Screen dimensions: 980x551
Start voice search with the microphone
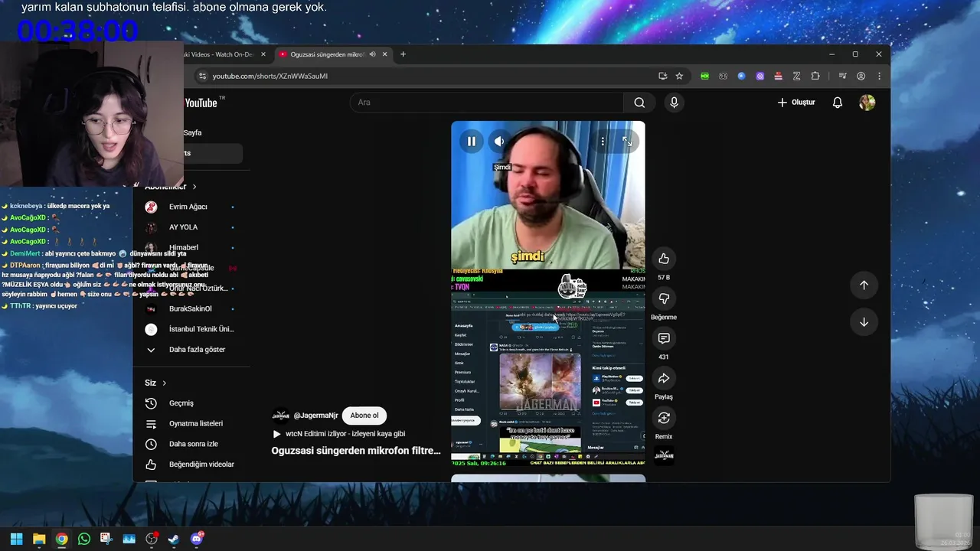pyautogui.click(x=674, y=103)
